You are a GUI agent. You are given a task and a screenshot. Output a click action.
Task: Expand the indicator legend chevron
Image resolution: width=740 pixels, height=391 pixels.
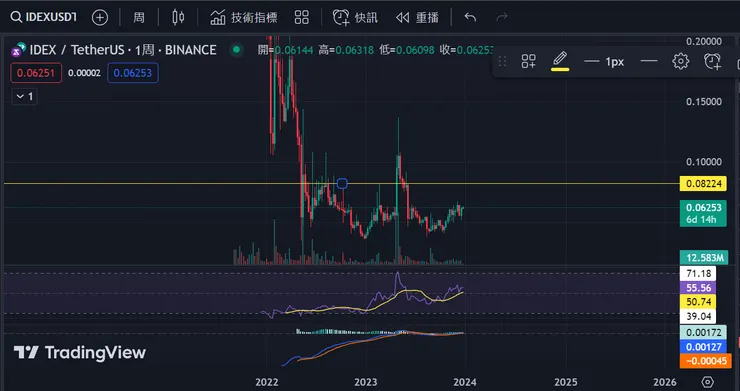pos(25,96)
